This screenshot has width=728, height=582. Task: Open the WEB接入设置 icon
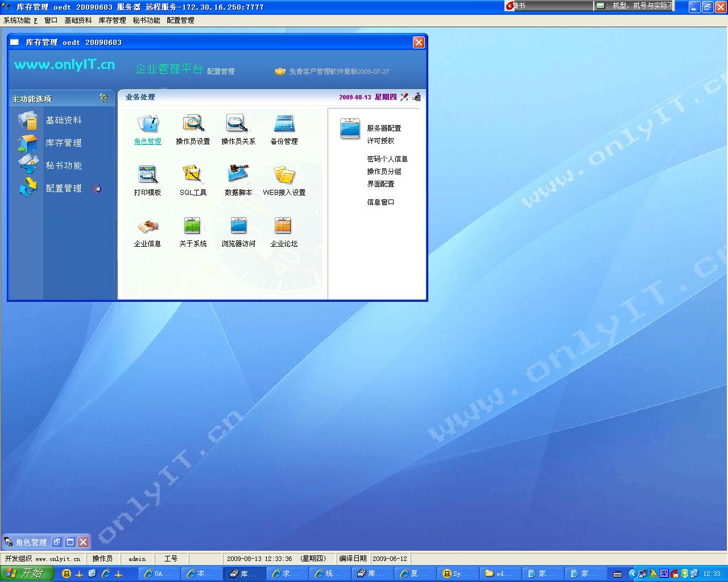tap(284, 175)
